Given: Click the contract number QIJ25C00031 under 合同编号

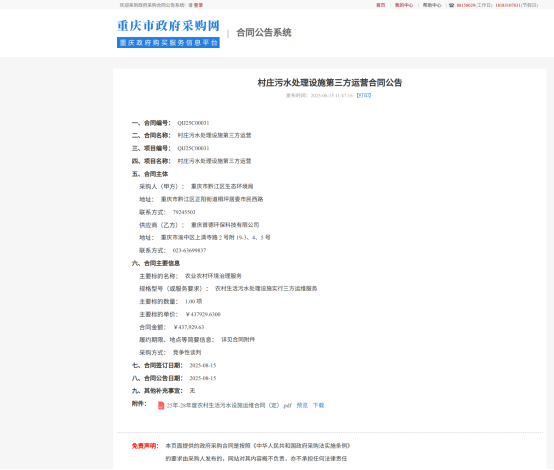Looking at the screenshot, I should pos(193,123).
